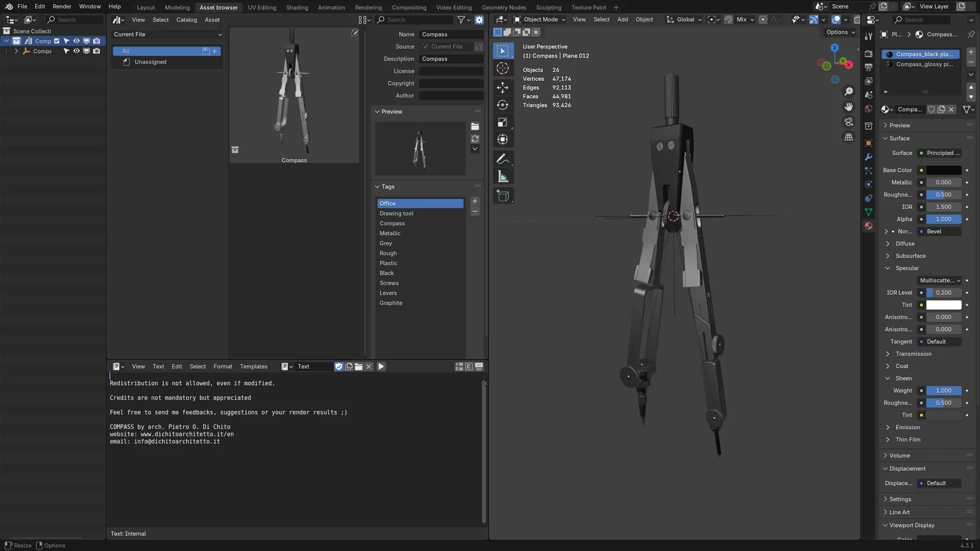Hide the Compass collection with the eye toggle
This screenshot has height=551, width=980.
coord(76,41)
